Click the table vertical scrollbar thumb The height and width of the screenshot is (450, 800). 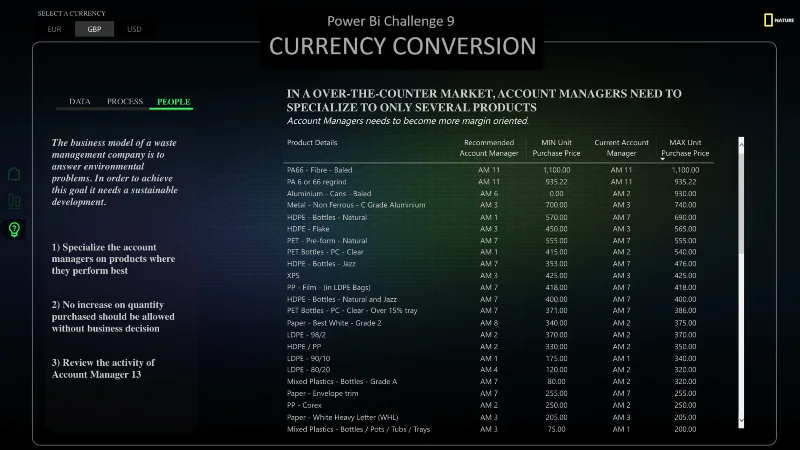point(741,202)
